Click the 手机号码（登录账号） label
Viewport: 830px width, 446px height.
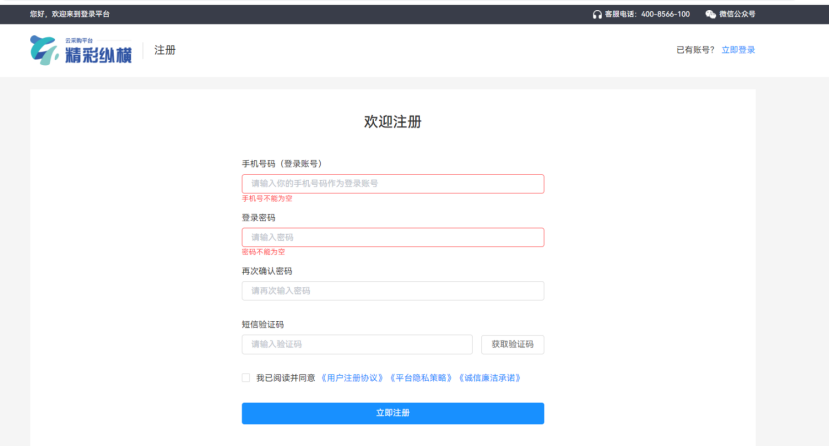(282, 163)
